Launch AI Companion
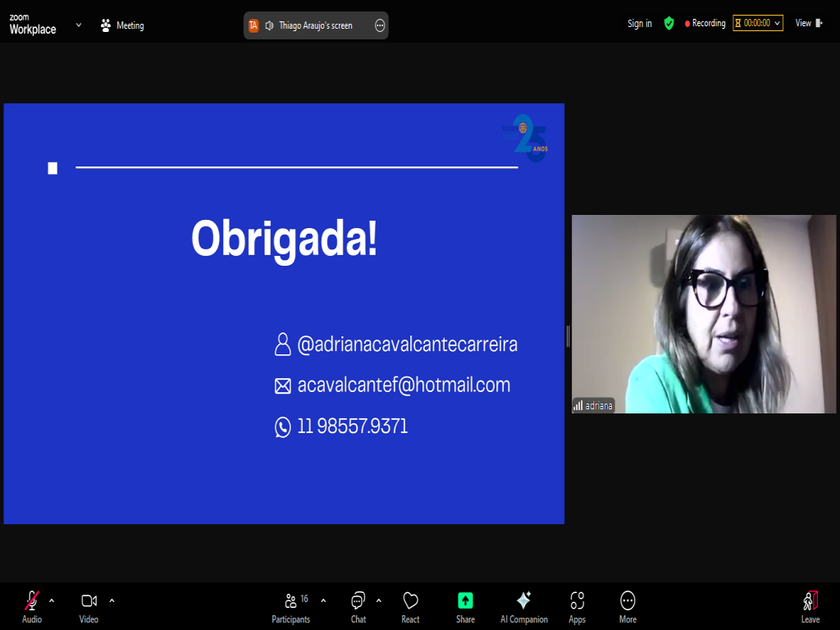This screenshot has height=630, width=840. (523, 605)
